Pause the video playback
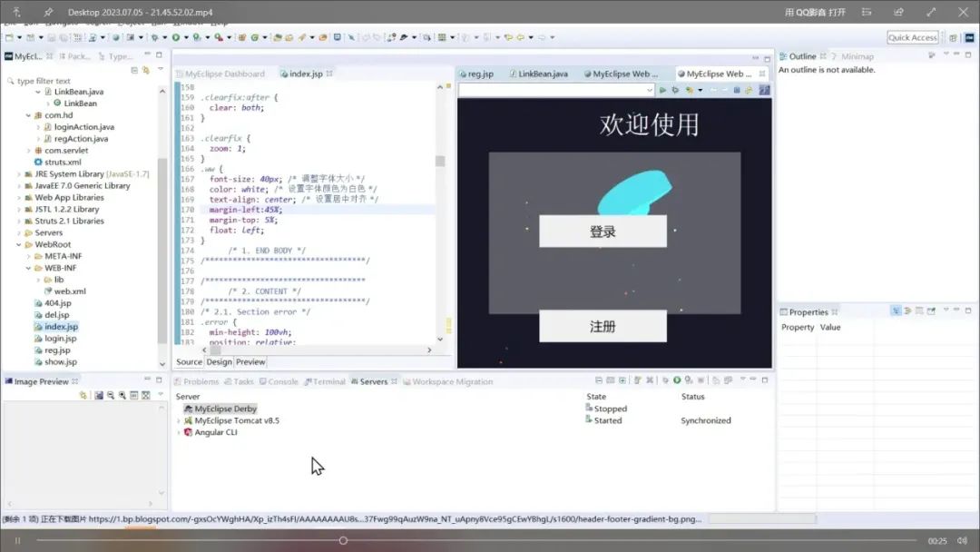 click(17, 541)
